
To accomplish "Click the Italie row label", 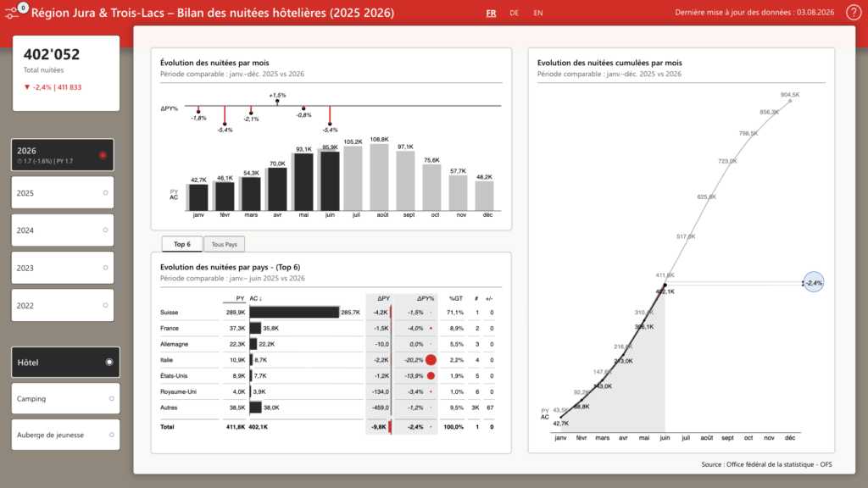I will [167, 359].
